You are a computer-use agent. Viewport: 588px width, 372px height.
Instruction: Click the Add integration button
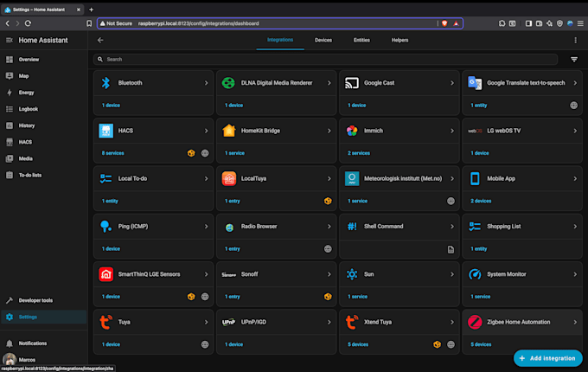pyautogui.click(x=548, y=358)
